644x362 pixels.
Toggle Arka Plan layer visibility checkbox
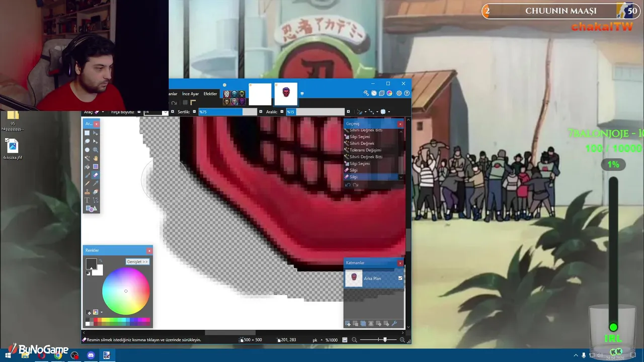click(400, 278)
